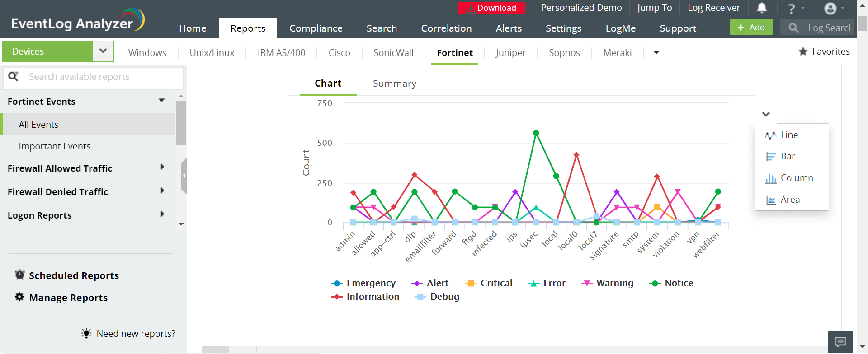This screenshot has height=354, width=868.
Task: Open Manage Reports
Action: point(68,298)
